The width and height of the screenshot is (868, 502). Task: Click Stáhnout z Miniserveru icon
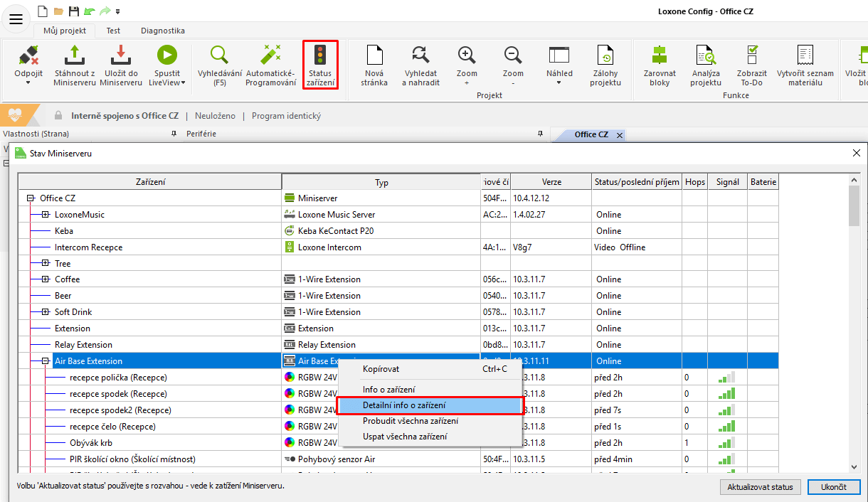75,55
